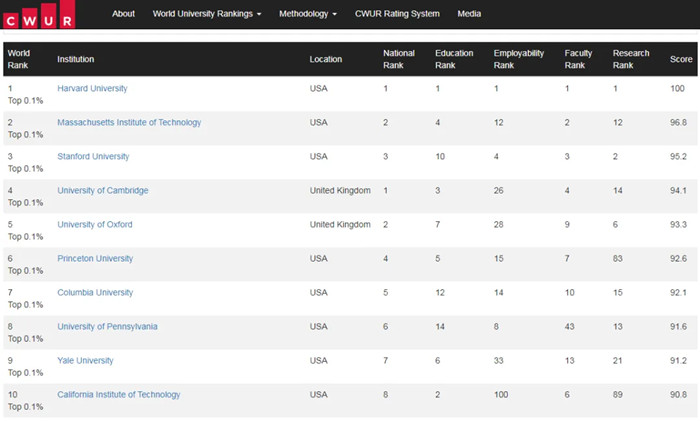Click the Employability Rank column header

519,59
